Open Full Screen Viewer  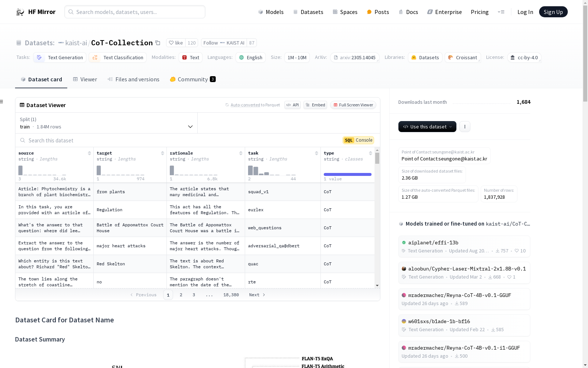(353, 105)
